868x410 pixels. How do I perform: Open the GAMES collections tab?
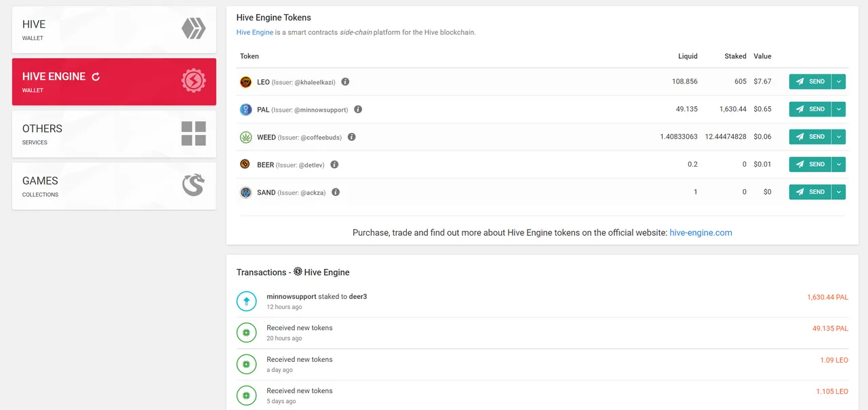click(x=114, y=186)
